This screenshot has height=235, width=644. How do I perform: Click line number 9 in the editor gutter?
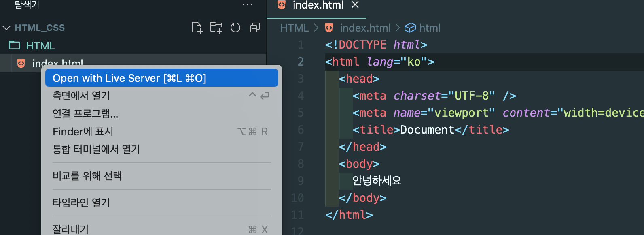301,180
